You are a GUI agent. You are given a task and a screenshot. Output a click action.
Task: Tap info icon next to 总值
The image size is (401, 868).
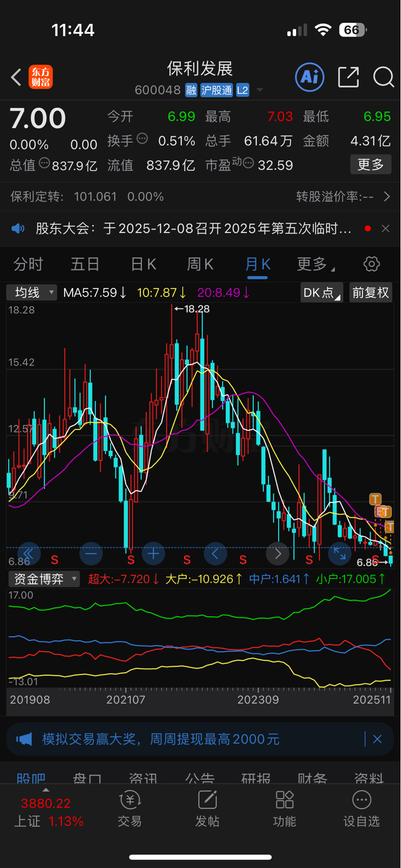pos(44,164)
